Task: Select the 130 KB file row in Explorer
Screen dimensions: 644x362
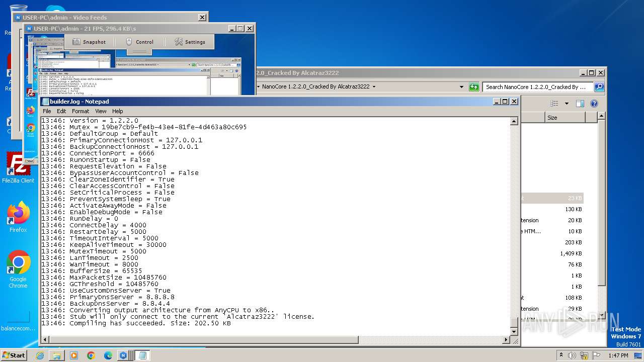Action: pyautogui.click(x=552, y=209)
